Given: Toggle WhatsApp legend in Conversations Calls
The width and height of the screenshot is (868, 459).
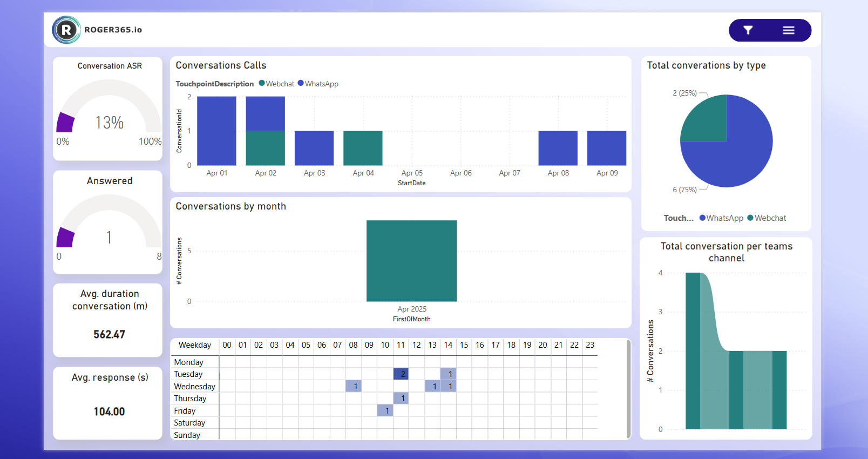Looking at the screenshot, I should (x=318, y=84).
